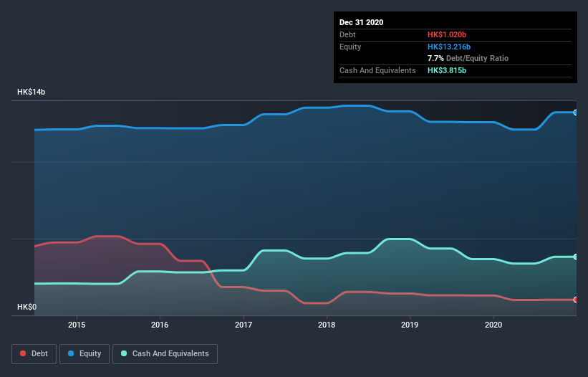This screenshot has height=377, width=588.
Task: Click the HK$14b y-axis label
Action: click(31, 92)
